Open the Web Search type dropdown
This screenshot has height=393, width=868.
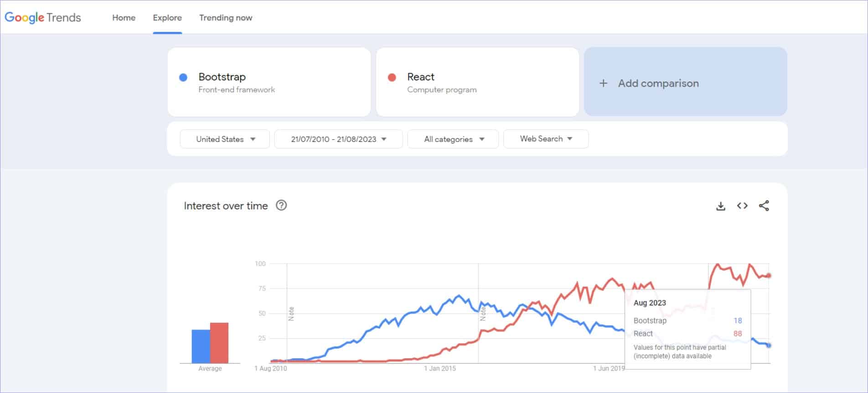pyautogui.click(x=546, y=139)
